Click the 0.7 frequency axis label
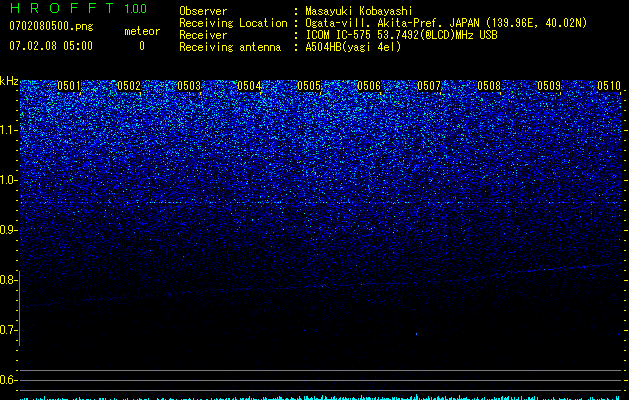This screenshot has width=629, height=400. pos(8,330)
